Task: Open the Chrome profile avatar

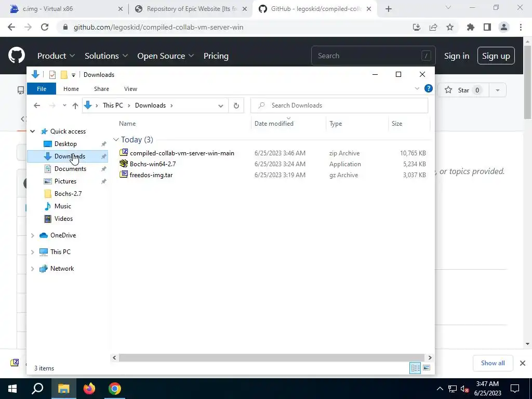Action: click(504, 27)
